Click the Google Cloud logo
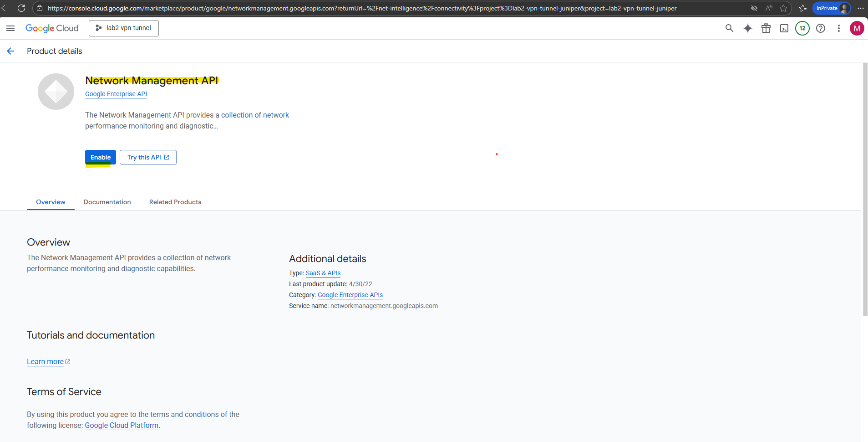The width and height of the screenshot is (868, 442). [52, 28]
